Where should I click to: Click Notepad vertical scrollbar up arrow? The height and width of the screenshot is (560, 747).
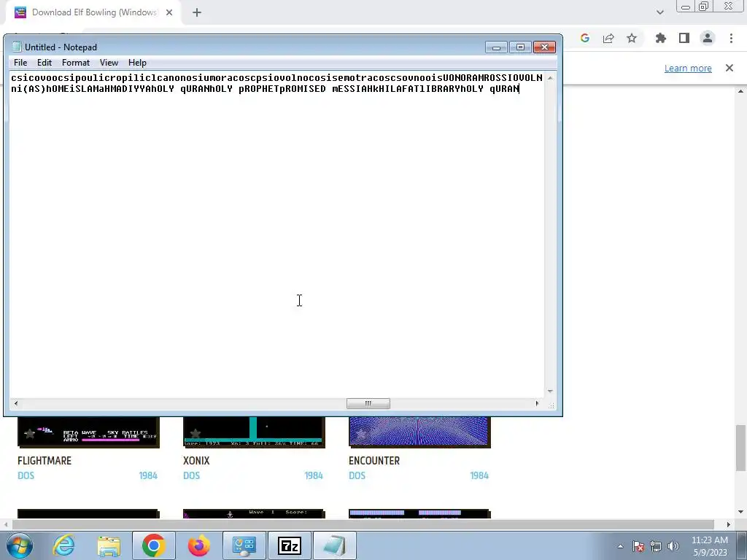(550, 77)
